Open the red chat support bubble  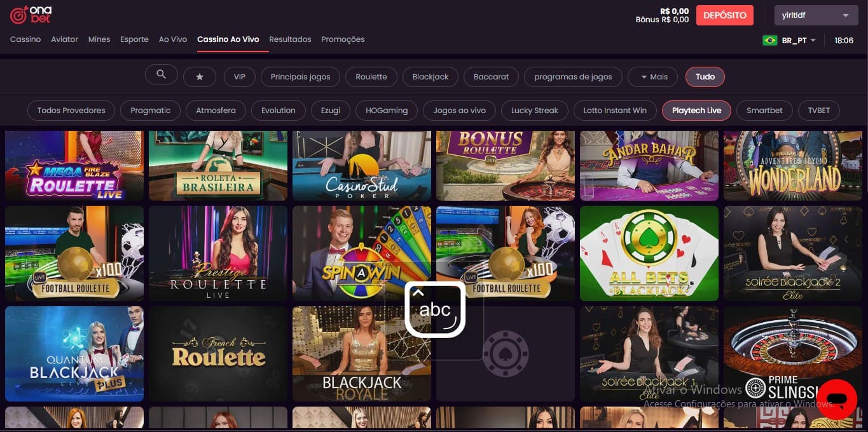837,400
